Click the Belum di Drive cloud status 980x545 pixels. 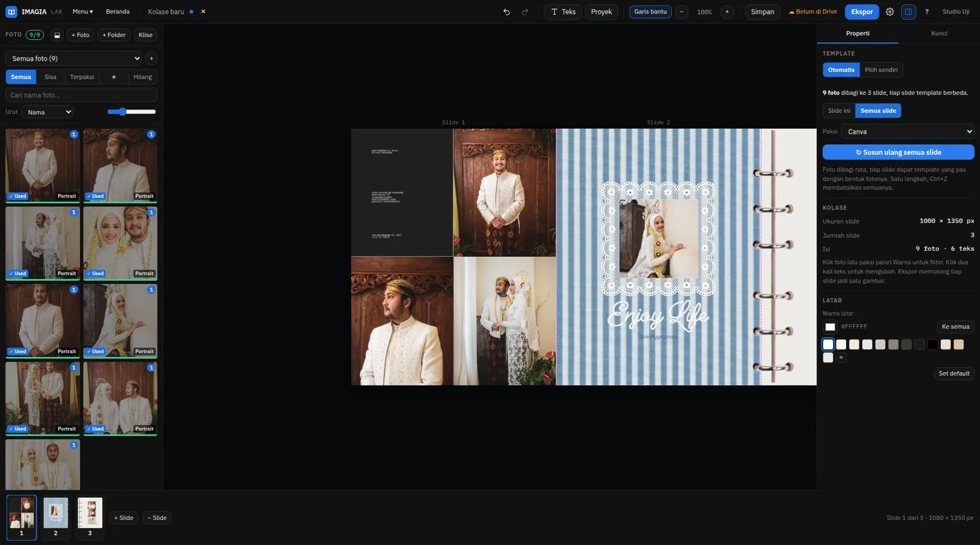(813, 12)
